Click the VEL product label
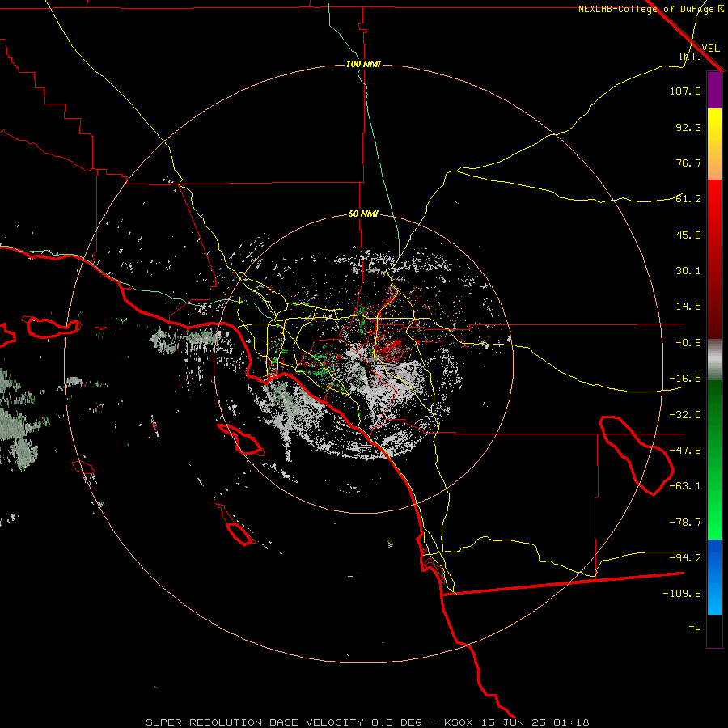 coord(710,48)
